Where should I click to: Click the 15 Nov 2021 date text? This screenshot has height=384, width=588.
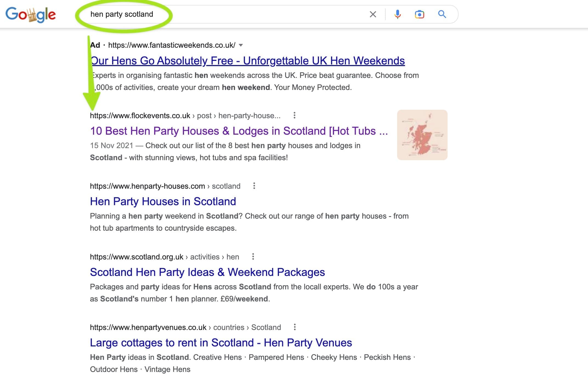111,146
